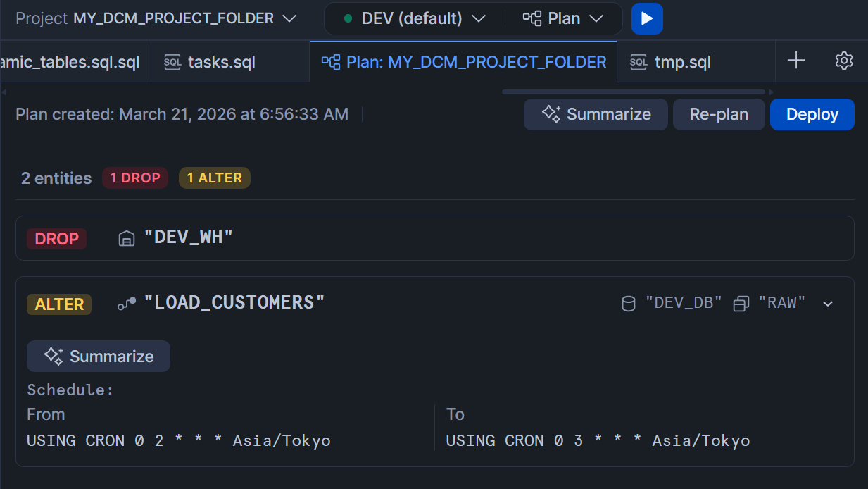Click the SQL file icon on tmp.sql tab

[x=638, y=62]
